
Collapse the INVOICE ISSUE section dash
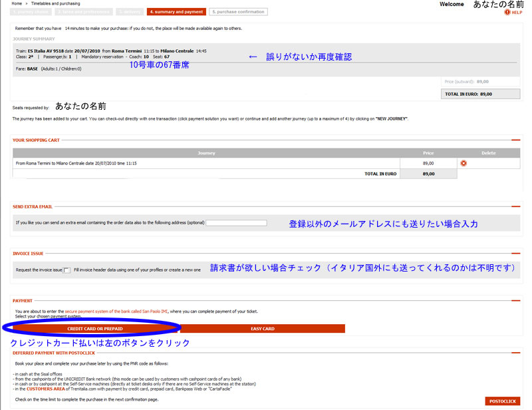(x=516, y=254)
